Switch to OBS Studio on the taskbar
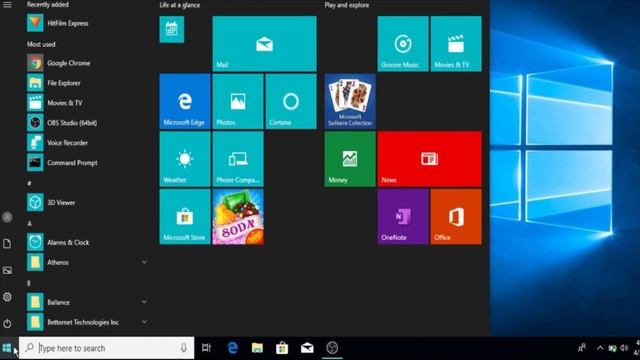 click(332, 348)
